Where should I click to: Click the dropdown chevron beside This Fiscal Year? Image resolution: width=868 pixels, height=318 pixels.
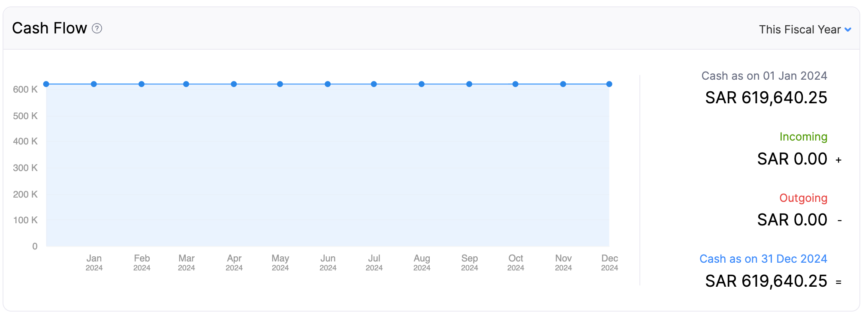coord(848,29)
